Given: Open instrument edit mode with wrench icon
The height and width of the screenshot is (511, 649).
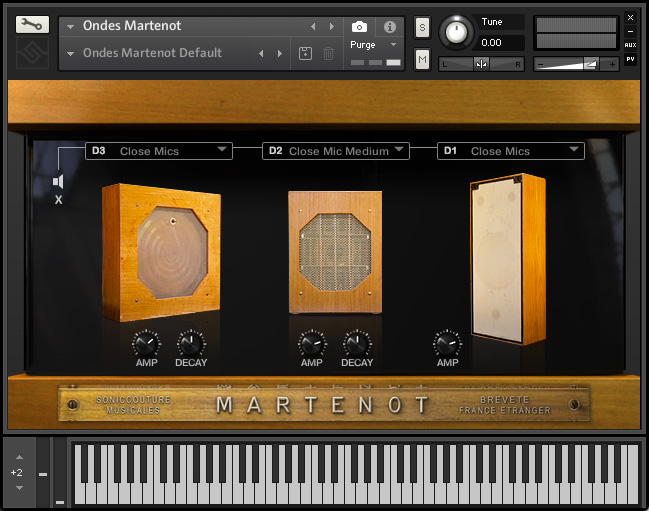Looking at the screenshot, I should coord(32,25).
